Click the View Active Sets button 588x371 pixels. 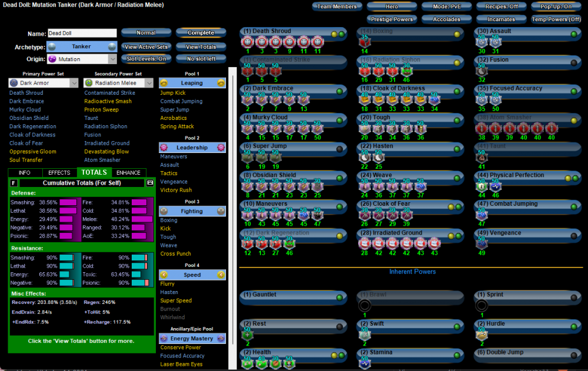(x=146, y=46)
